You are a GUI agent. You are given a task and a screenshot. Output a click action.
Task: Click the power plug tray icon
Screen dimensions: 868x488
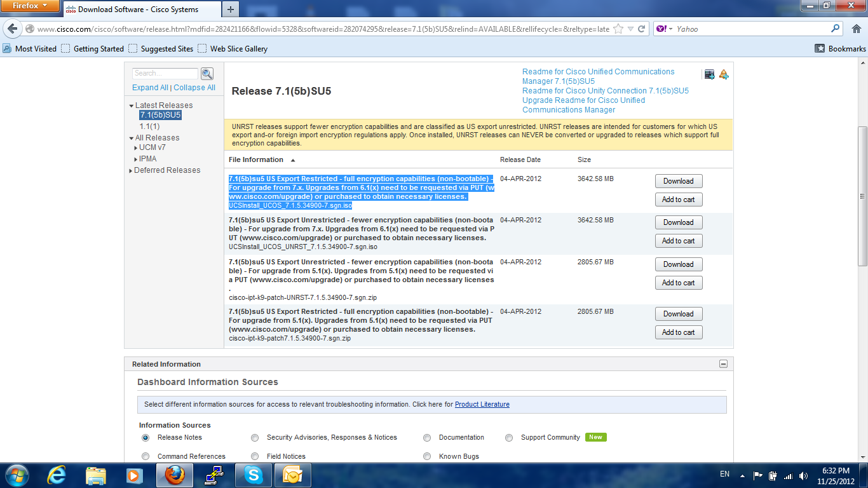pyautogui.click(x=773, y=475)
